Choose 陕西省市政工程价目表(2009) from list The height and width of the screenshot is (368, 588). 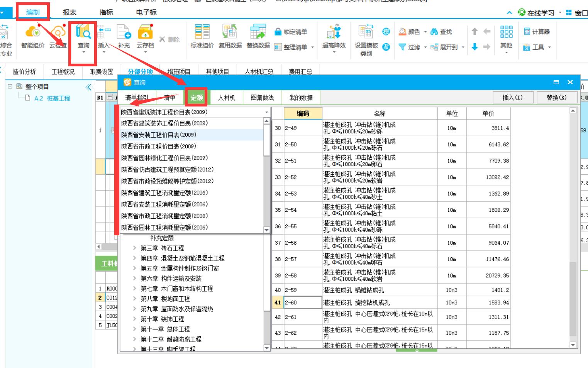click(x=192, y=146)
